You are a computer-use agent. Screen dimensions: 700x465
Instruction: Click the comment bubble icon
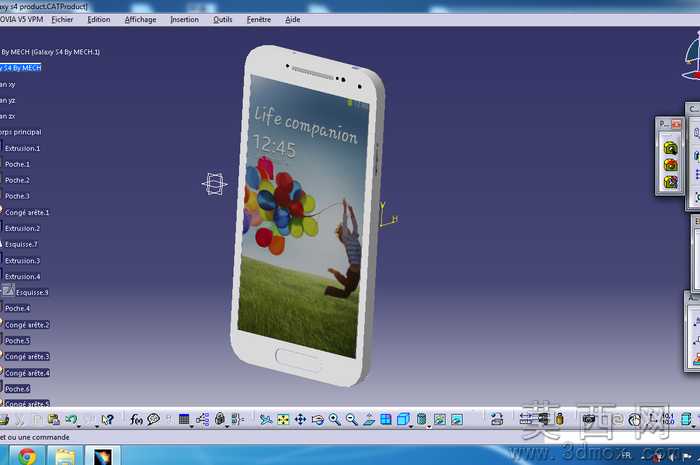pyautogui.click(x=154, y=419)
